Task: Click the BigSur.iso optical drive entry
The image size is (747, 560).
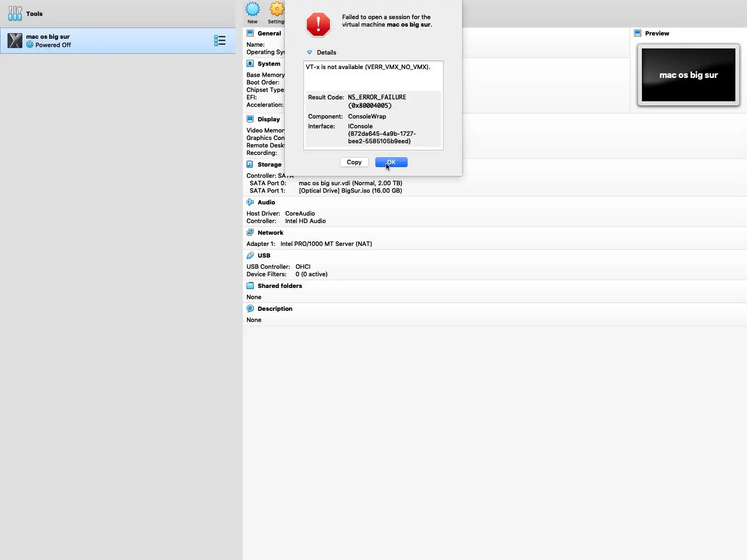Action: tap(350, 190)
